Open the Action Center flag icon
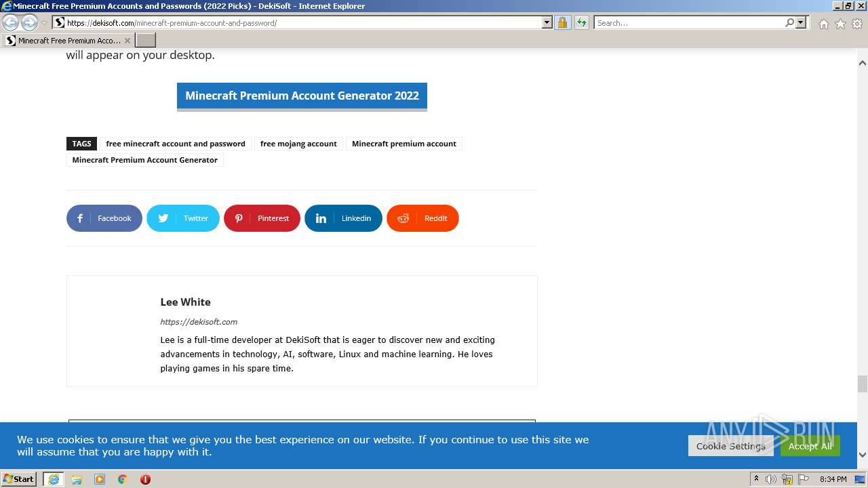The image size is (868, 488). pos(804,479)
